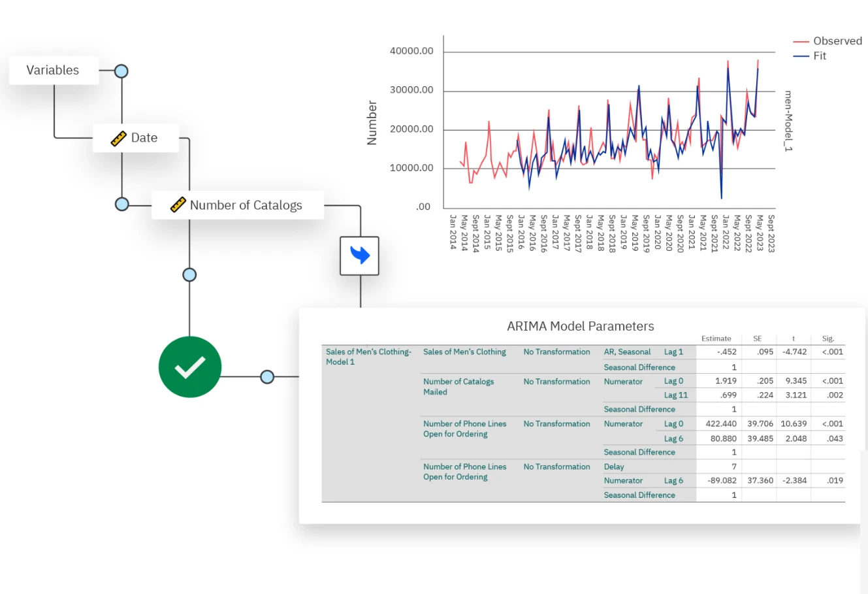Viewport: 868px width, 594px height.
Task: Click the Jan 2014 x-axis label
Action: pos(453,232)
